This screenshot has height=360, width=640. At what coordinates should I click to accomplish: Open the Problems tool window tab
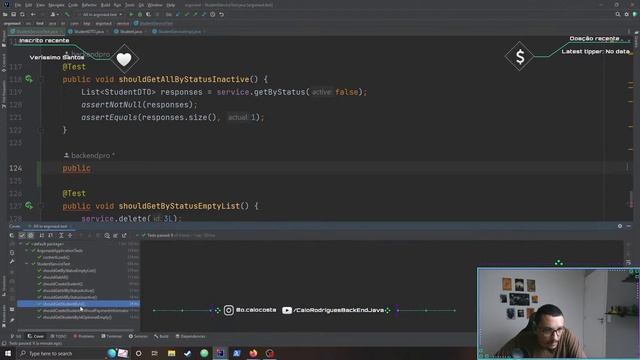coord(84,336)
